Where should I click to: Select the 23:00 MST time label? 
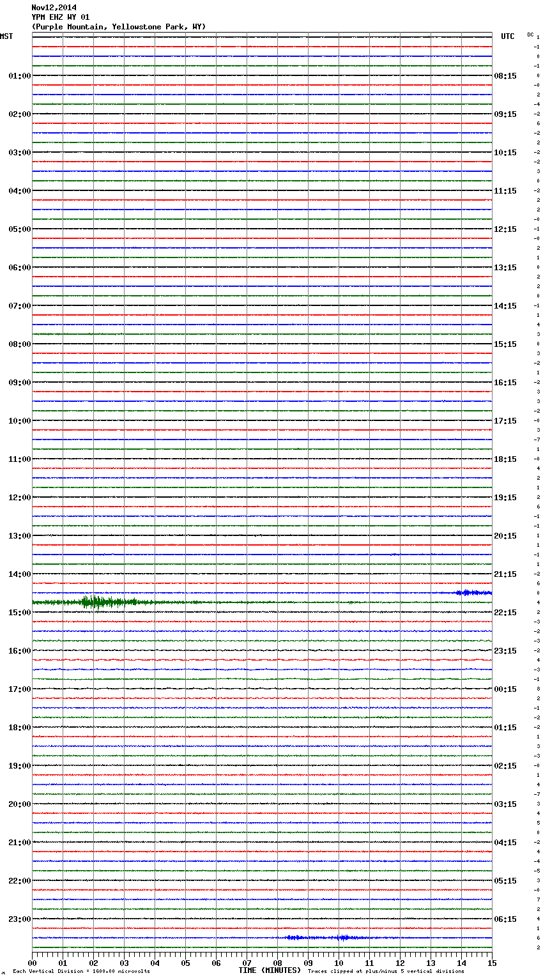(20, 919)
